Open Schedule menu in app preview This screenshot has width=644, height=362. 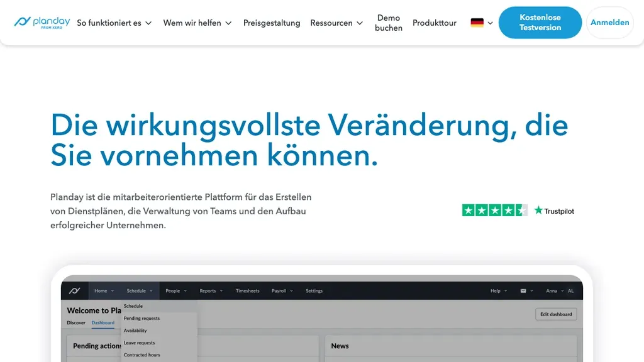pos(140,290)
